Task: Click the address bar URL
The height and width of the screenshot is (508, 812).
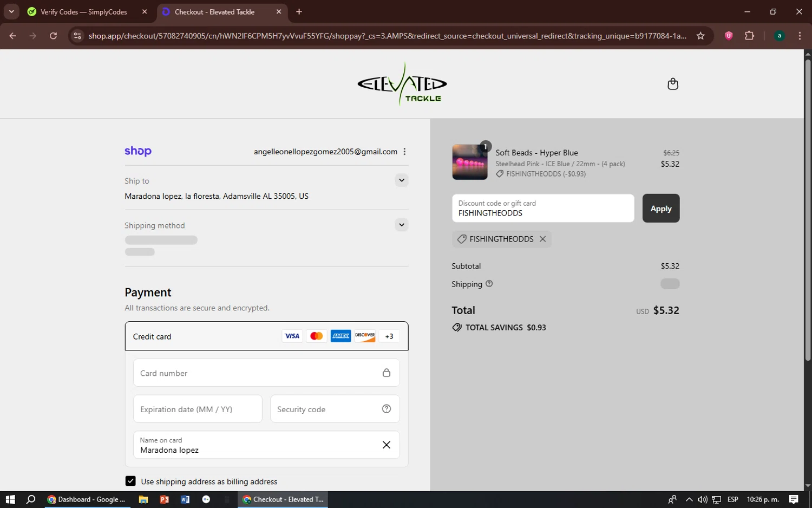Action: point(387,36)
